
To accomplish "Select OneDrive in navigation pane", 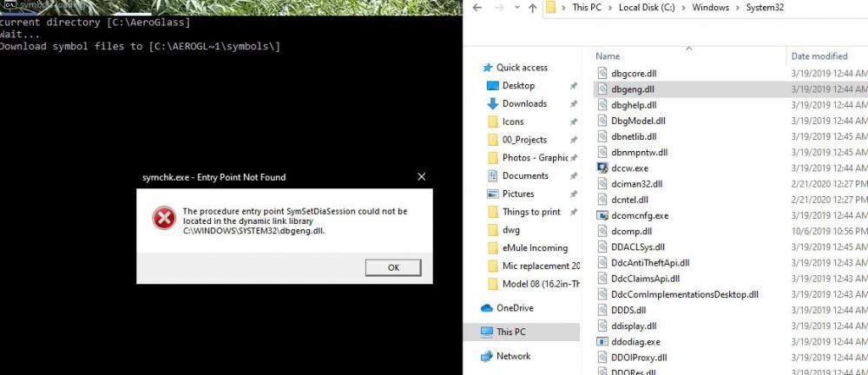I will pyautogui.click(x=515, y=308).
